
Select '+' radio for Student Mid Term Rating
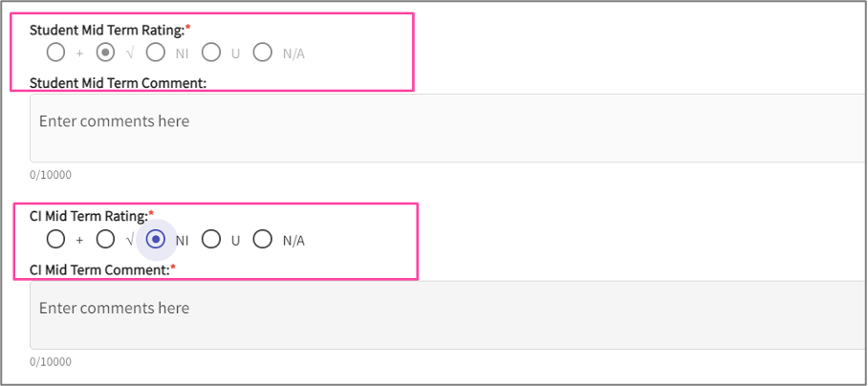click(56, 53)
